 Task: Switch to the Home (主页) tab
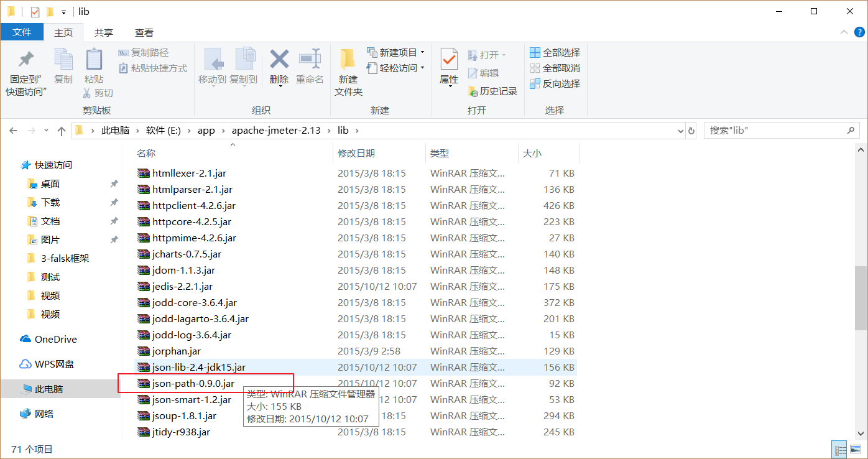coord(63,32)
